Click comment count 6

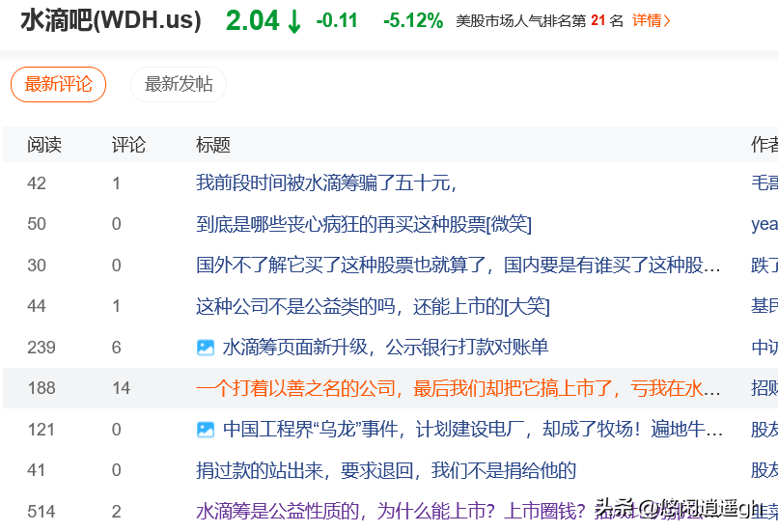tap(117, 348)
